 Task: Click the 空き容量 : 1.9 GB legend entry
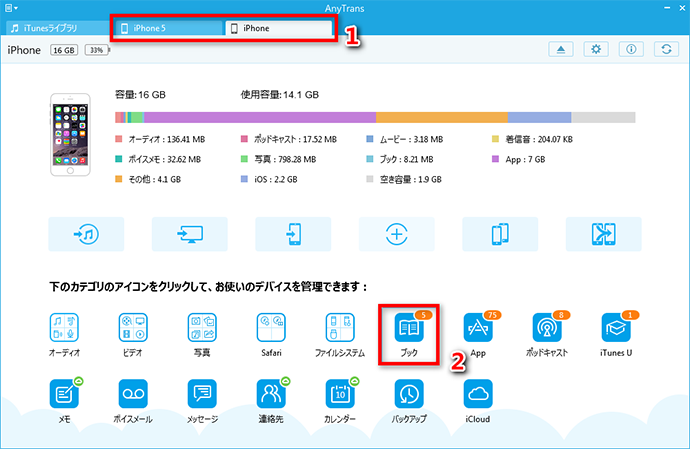click(404, 179)
